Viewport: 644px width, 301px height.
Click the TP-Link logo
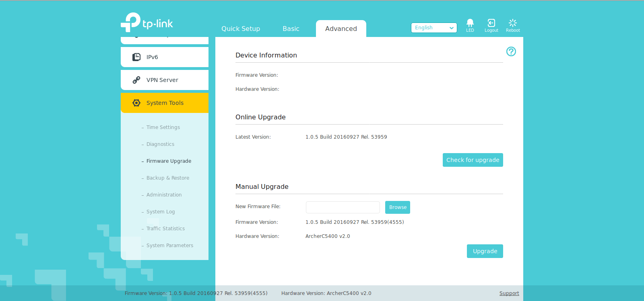pyautogui.click(x=147, y=22)
